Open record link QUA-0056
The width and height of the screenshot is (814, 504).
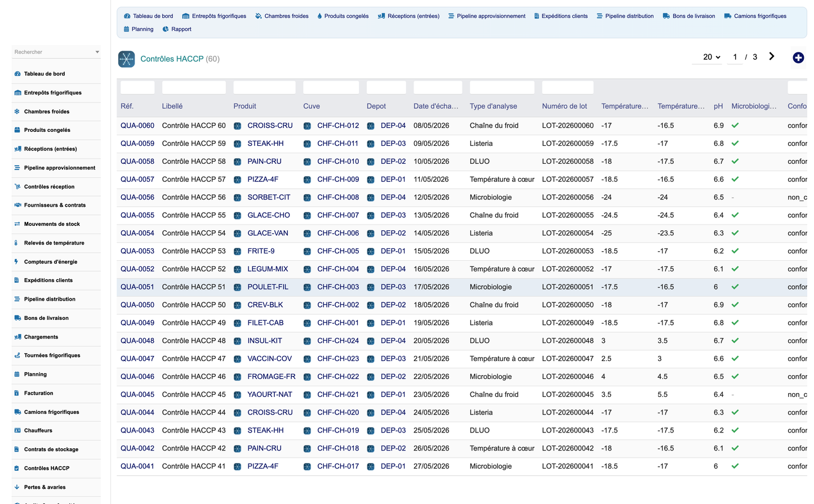coord(137,197)
